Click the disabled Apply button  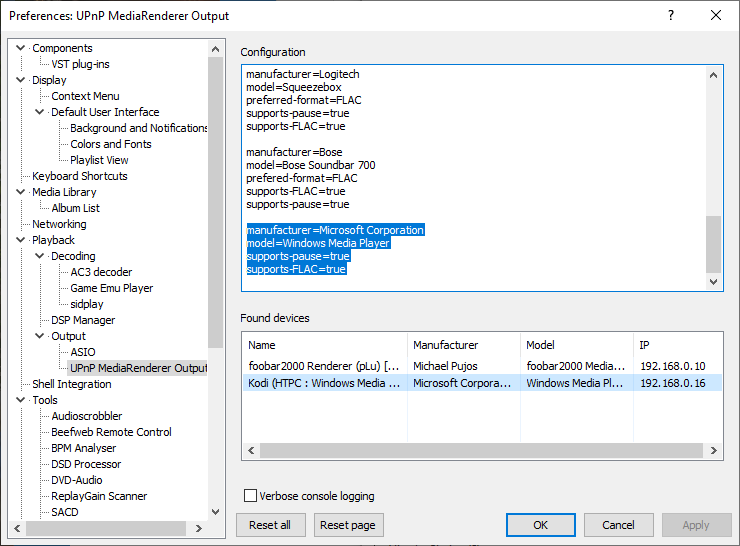click(x=697, y=525)
